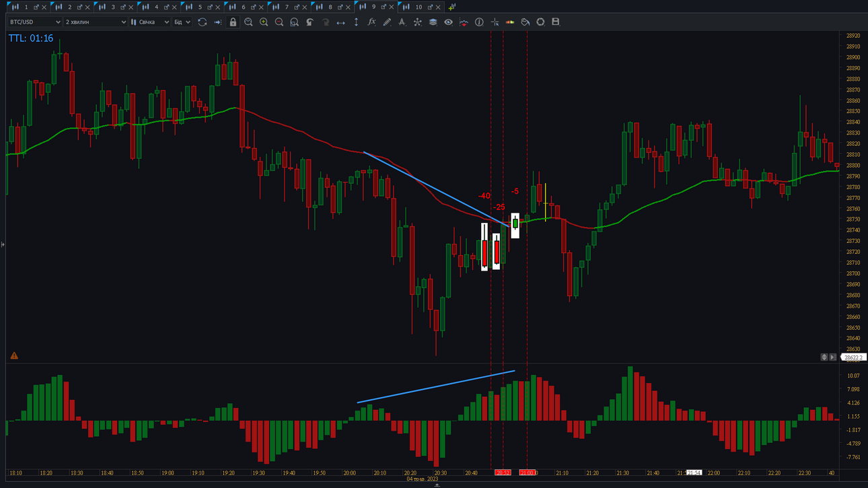Click the chart with red marker icon
This screenshot has width=868, height=488.
[464, 22]
